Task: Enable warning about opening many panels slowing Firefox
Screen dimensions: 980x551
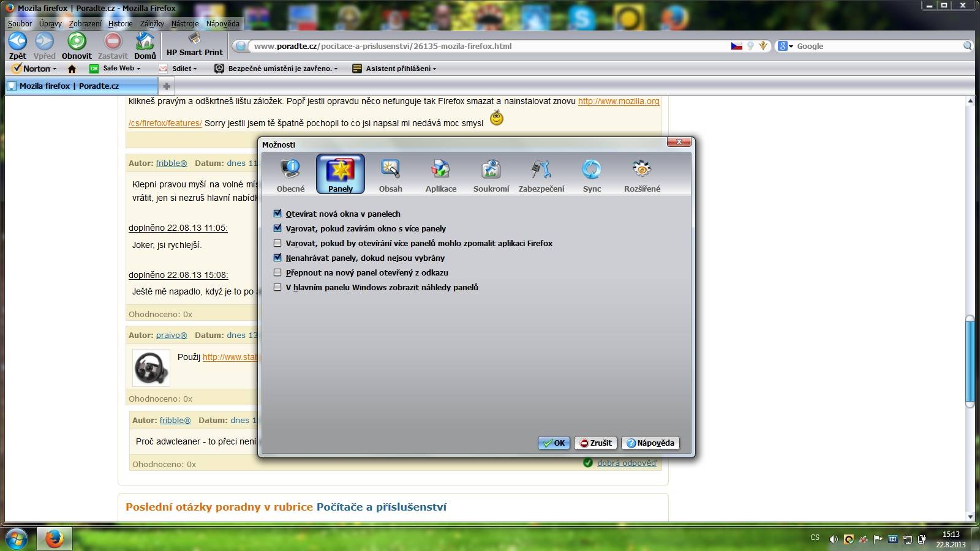Action: click(277, 243)
